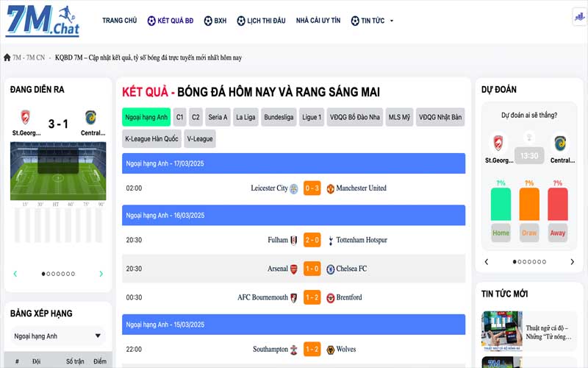This screenshot has width=588, height=368.
Task: Select the C2 tab
Action: point(196,117)
